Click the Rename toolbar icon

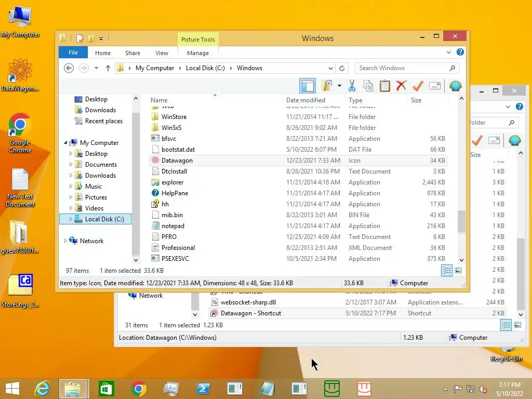[435, 86]
